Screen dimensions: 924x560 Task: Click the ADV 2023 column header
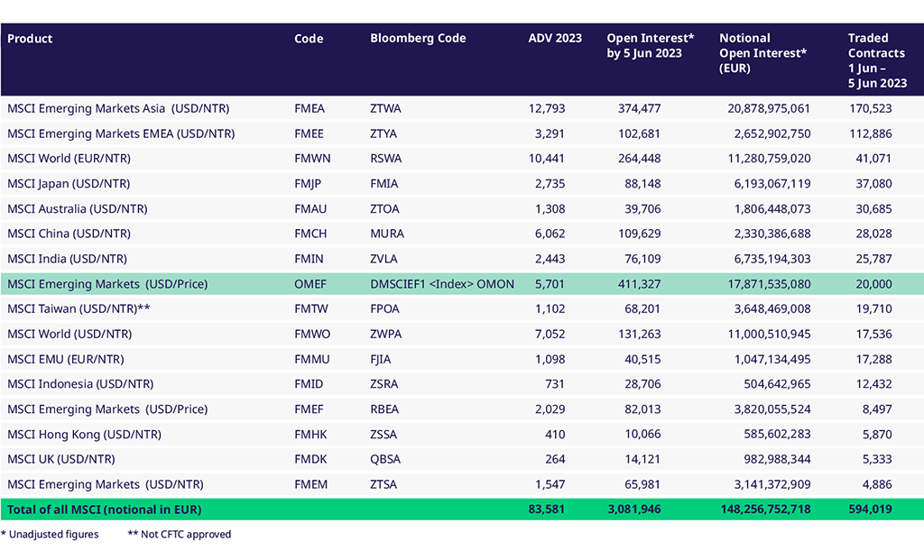coord(555,39)
